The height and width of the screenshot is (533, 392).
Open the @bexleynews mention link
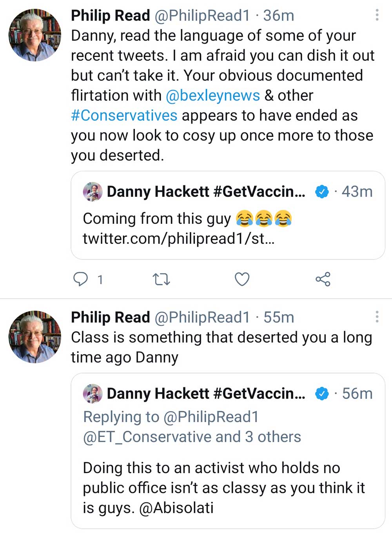pyautogui.click(x=212, y=95)
